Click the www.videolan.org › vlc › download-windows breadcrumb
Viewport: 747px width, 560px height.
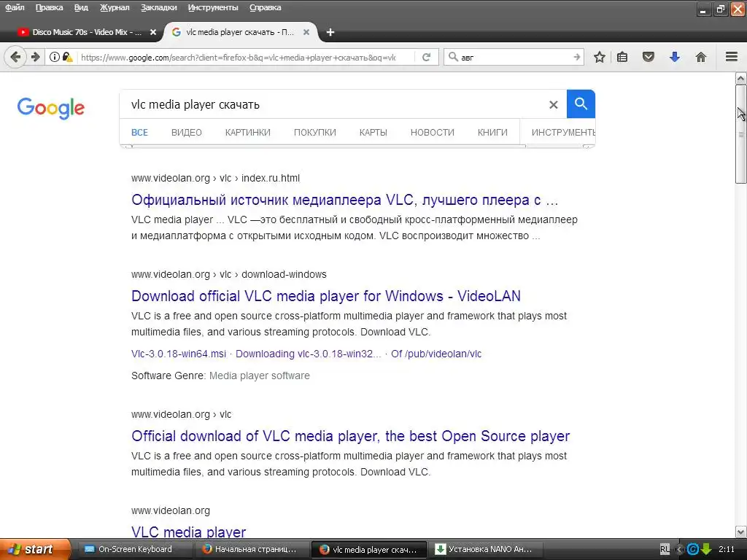(x=228, y=274)
